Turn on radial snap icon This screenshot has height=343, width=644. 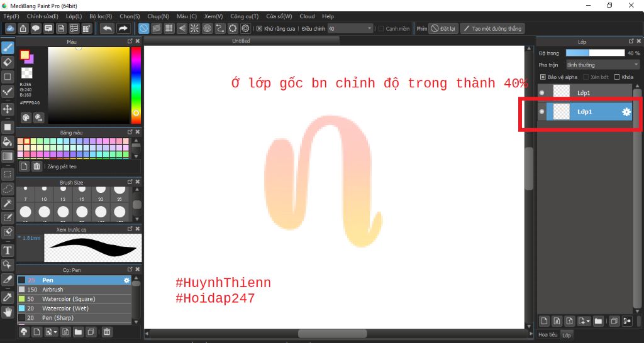click(x=194, y=28)
